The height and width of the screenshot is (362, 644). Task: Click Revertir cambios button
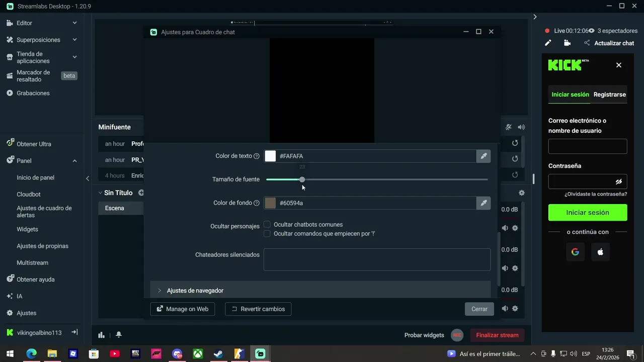tap(258, 309)
